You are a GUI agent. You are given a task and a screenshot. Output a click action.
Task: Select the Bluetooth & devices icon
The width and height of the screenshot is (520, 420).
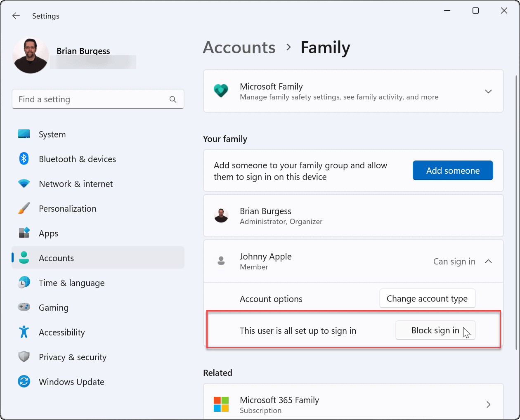click(x=24, y=159)
